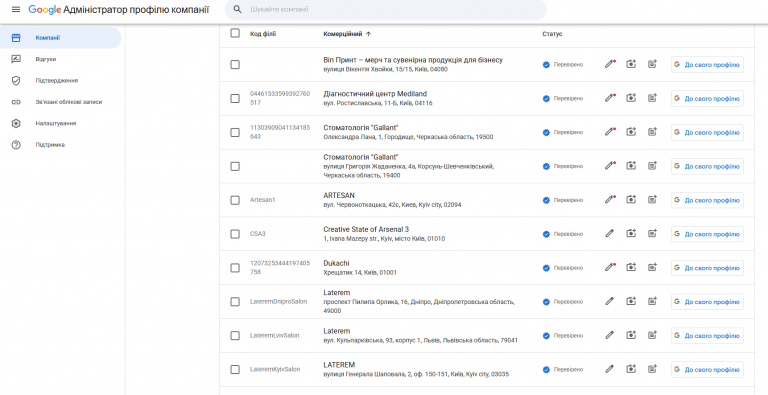This screenshot has height=395, width=768.
Task: Edit profile for Dukachi
Action: pos(609,268)
